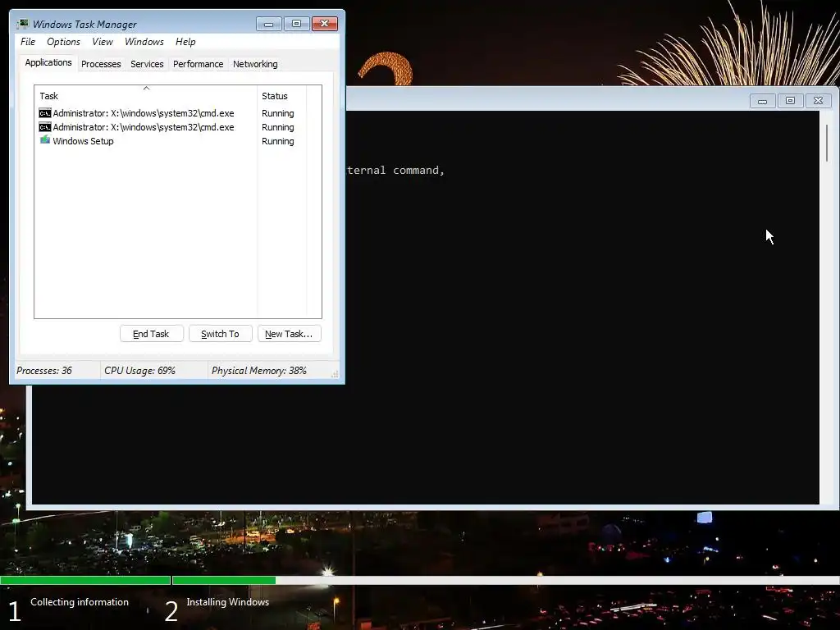Minimize the command prompt window

pyautogui.click(x=762, y=101)
